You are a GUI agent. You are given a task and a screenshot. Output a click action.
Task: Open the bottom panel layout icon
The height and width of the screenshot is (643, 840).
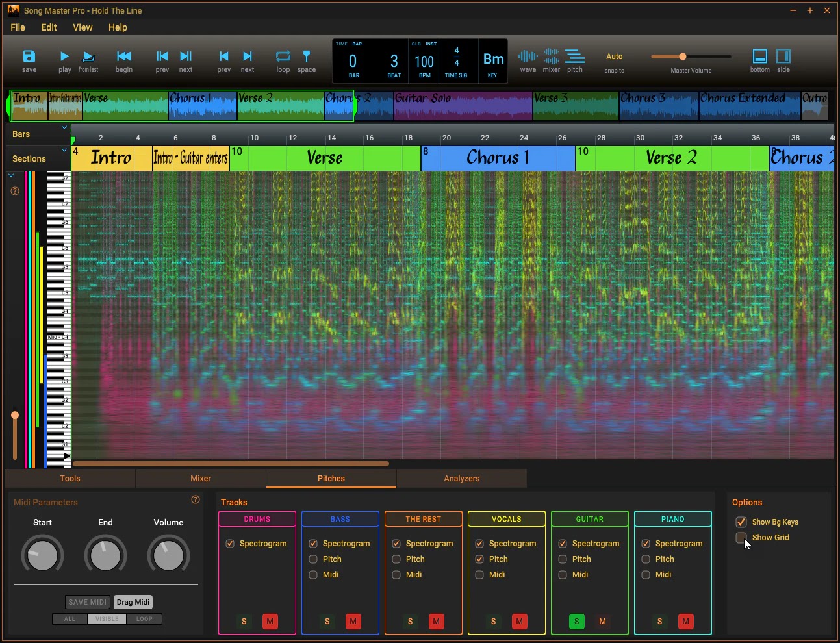759,60
